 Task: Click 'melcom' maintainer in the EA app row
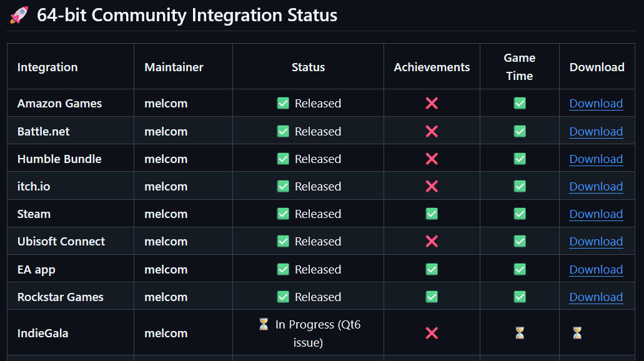[166, 269]
